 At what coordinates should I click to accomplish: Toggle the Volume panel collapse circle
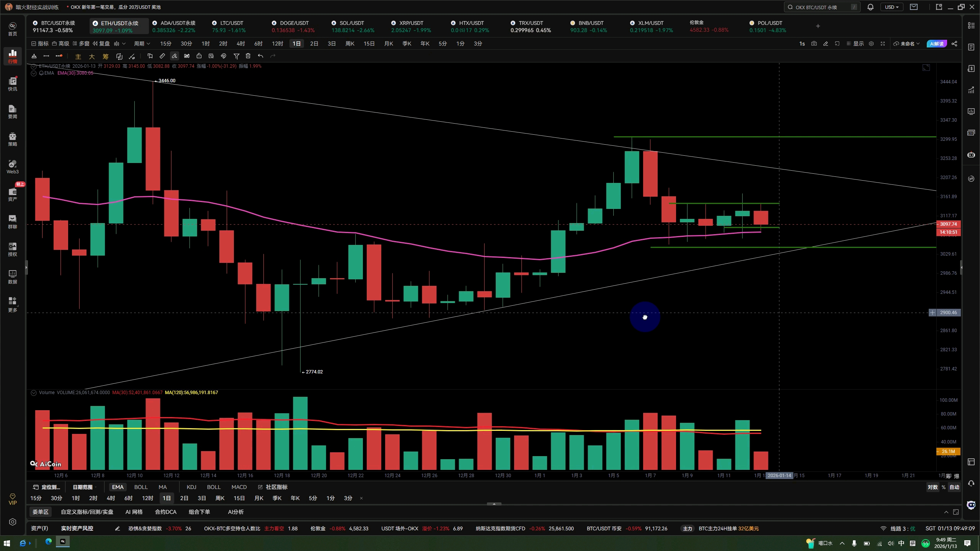click(x=34, y=393)
